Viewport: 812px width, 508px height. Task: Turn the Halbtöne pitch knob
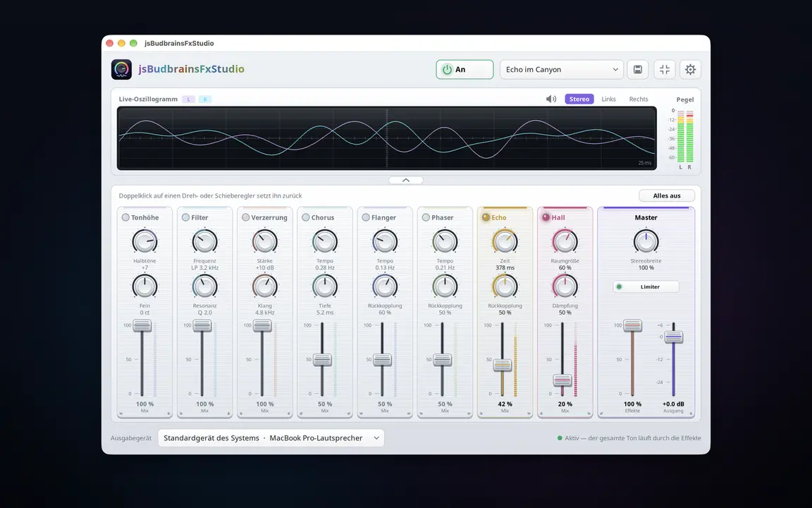(144, 241)
